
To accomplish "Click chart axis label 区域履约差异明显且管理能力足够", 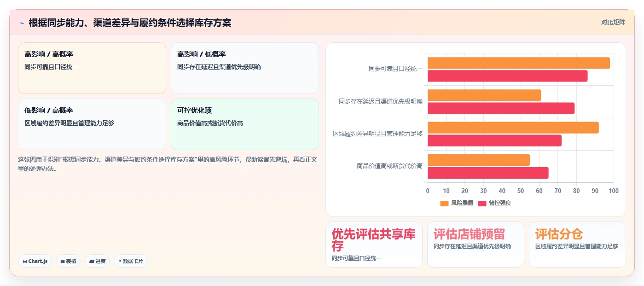I will (378, 134).
